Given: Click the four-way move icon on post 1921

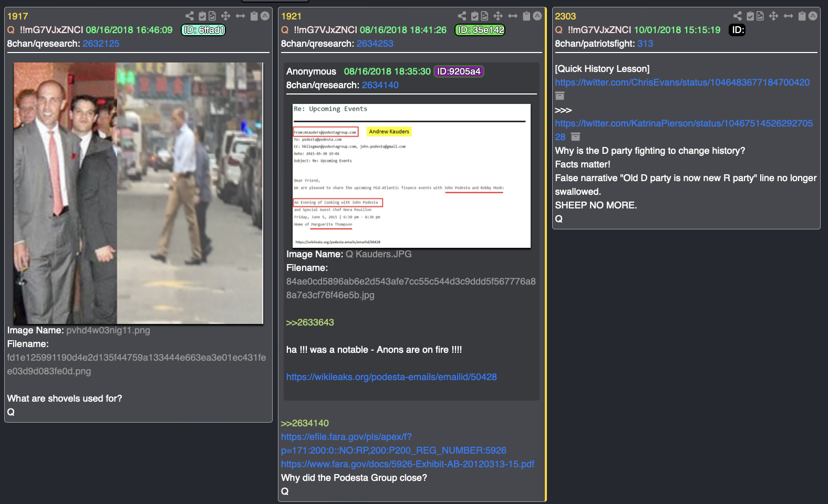Looking at the screenshot, I should click(x=498, y=16).
